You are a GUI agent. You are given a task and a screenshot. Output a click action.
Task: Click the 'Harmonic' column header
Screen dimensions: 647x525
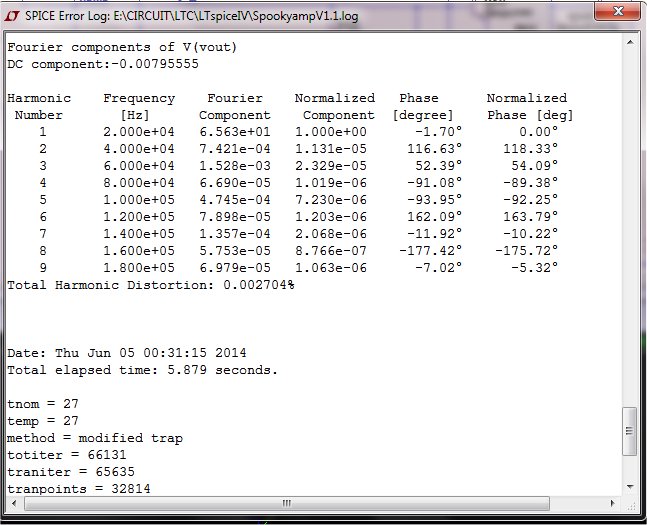[39, 98]
